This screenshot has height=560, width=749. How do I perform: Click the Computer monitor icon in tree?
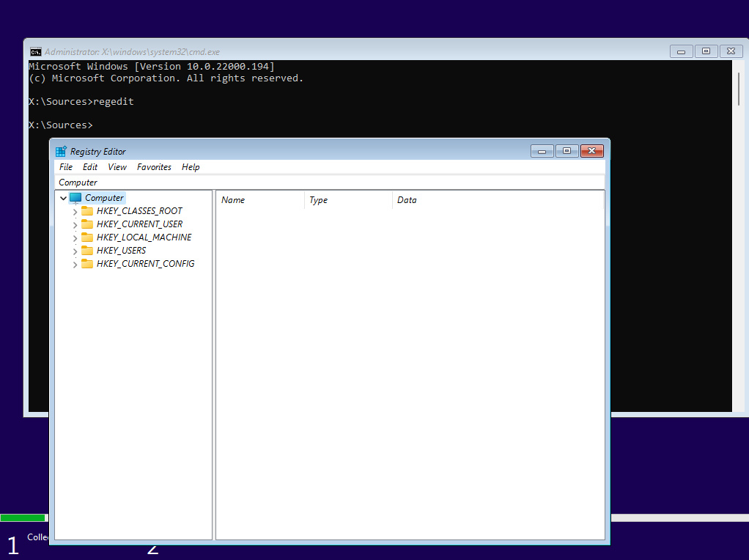tap(75, 198)
